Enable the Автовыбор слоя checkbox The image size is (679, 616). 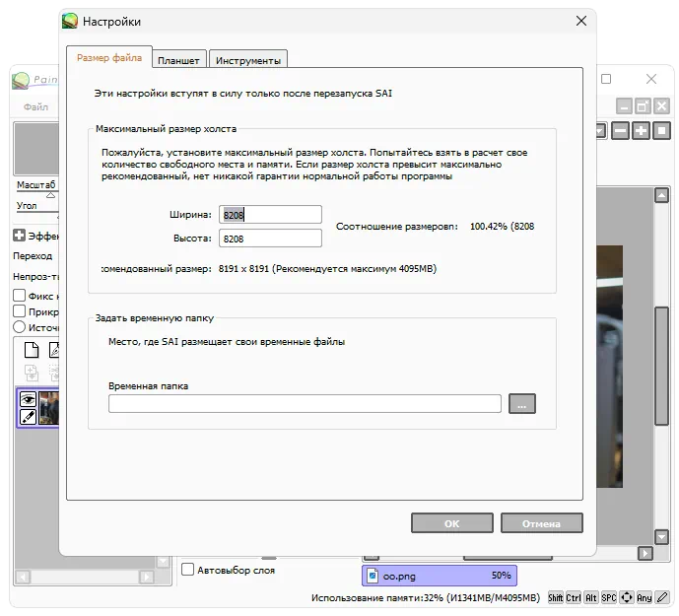(x=187, y=570)
